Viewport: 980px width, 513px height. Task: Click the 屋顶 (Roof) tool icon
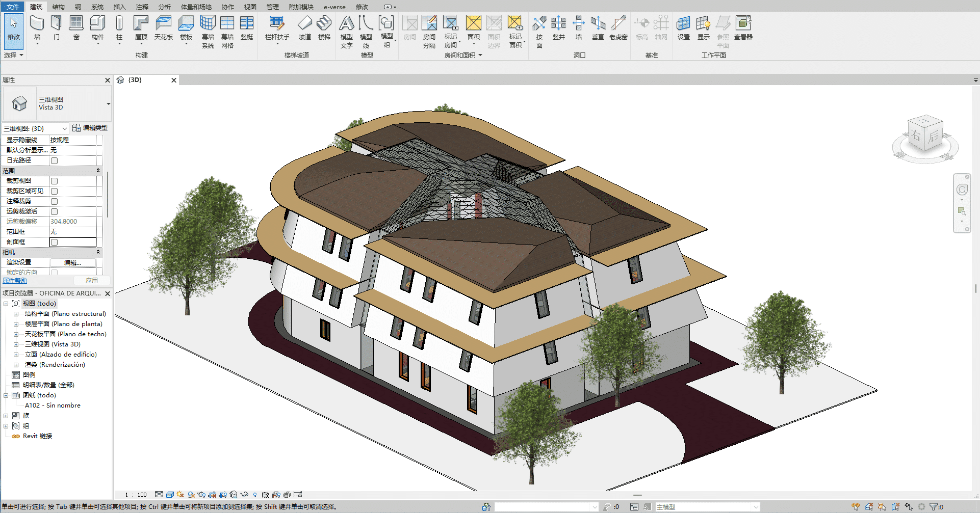141,24
